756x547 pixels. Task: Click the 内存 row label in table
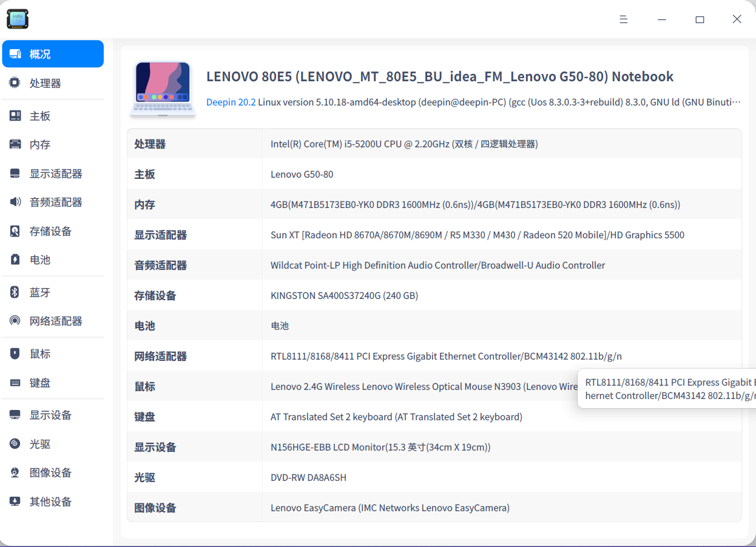pos(144,204)
